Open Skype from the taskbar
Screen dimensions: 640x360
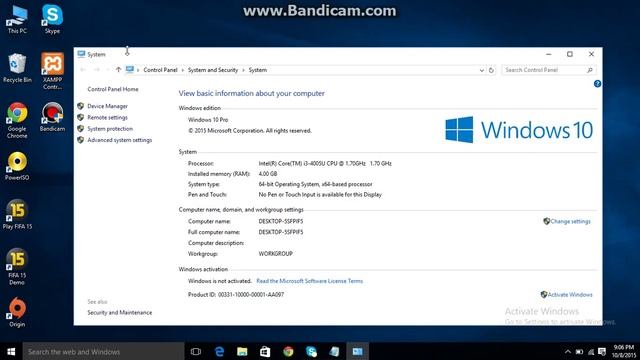click(x=311, y=351)
